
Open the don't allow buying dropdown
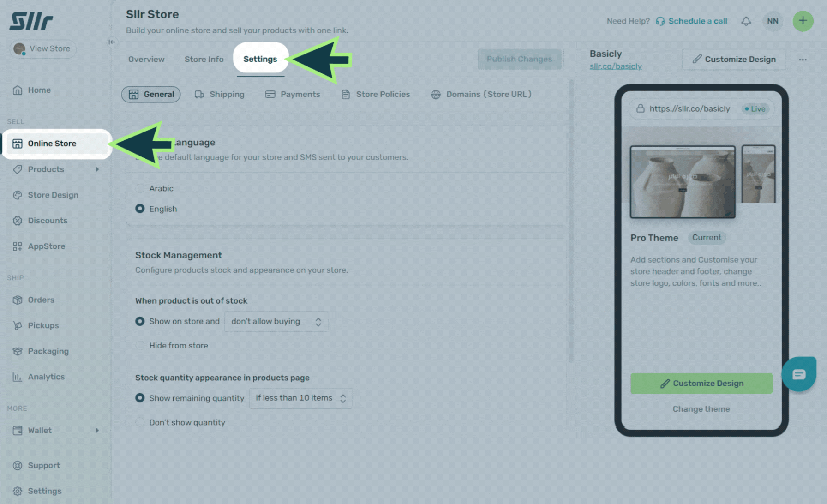click(276, 322)
